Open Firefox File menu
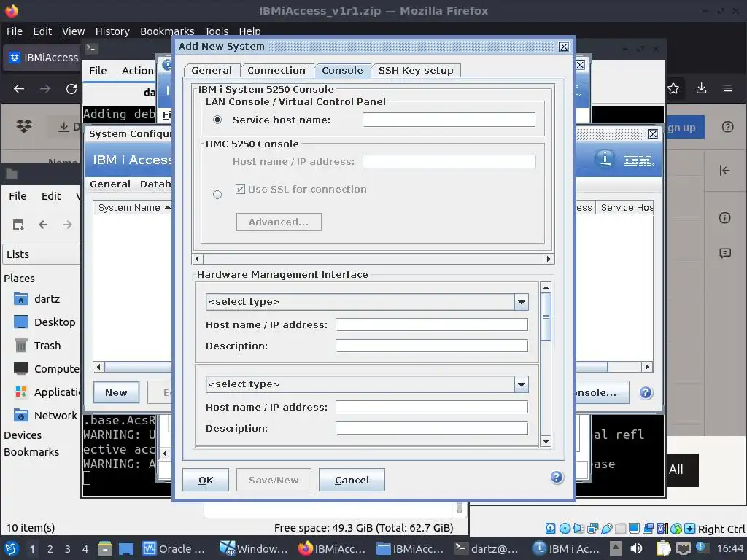This screenshot has height=560, width=747. click(15, 31)
